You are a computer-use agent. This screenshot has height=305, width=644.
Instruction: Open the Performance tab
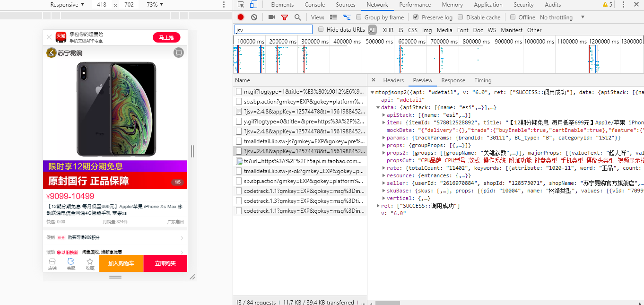[x=415, y=5]
